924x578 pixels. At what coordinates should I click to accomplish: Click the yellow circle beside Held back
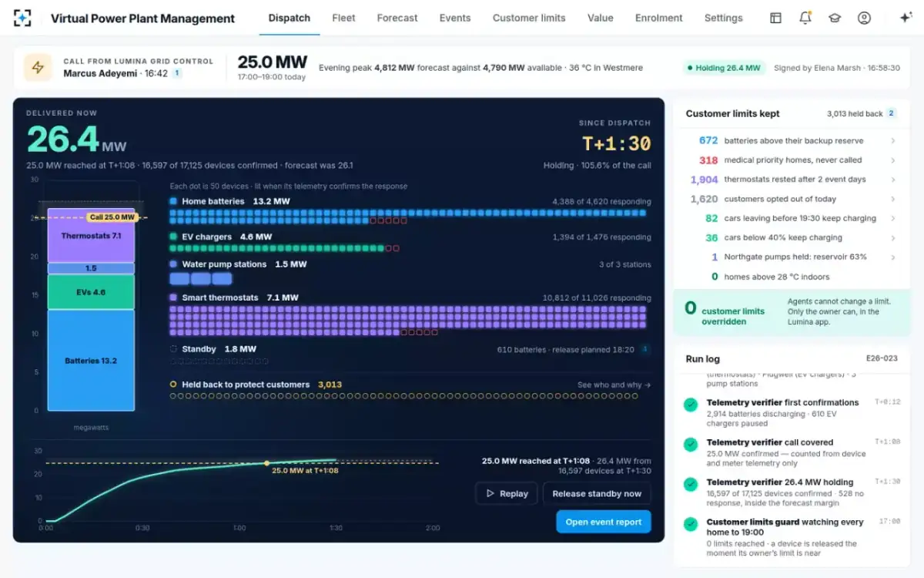[x=173, y=385]
